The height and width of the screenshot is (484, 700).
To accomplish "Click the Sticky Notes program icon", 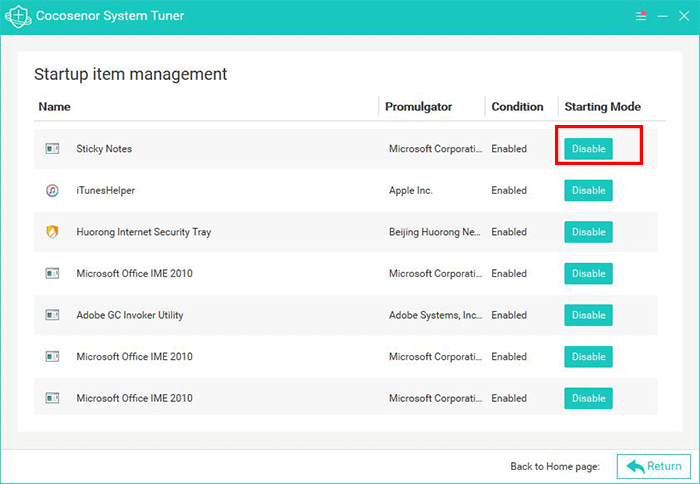I will 52,149.
